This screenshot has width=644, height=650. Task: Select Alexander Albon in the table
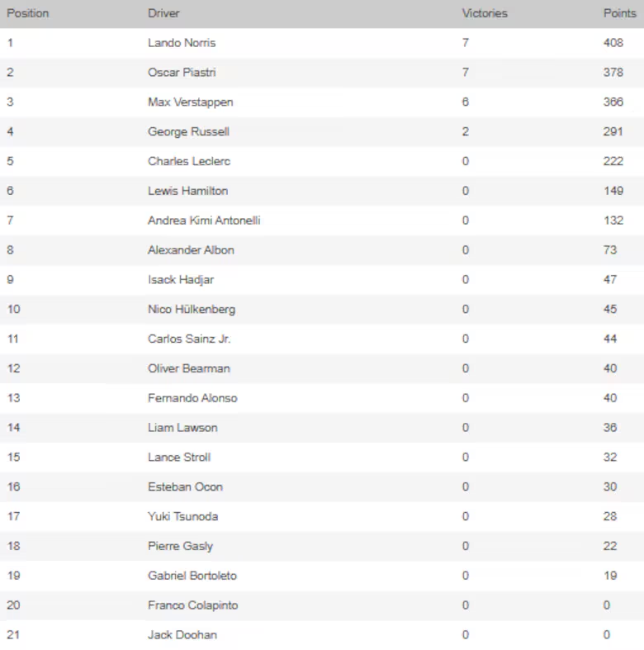point(191,250)
